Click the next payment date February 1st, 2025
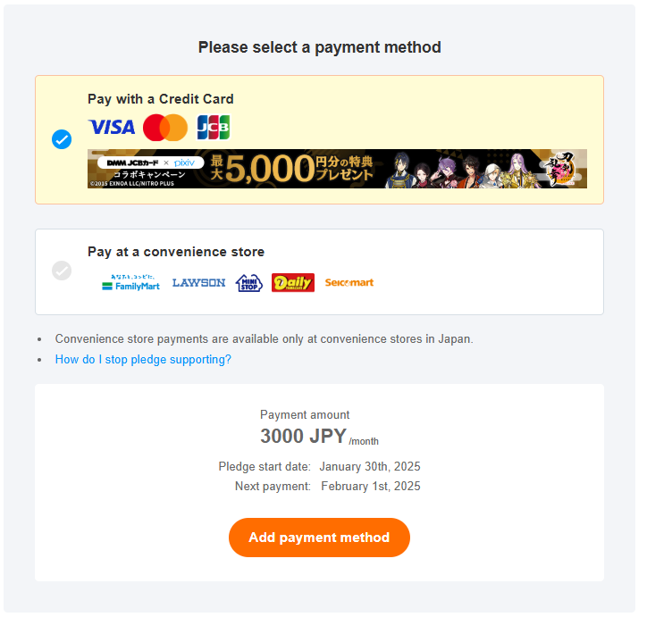Viewport: 672px width, 617px height. [370, 487]
